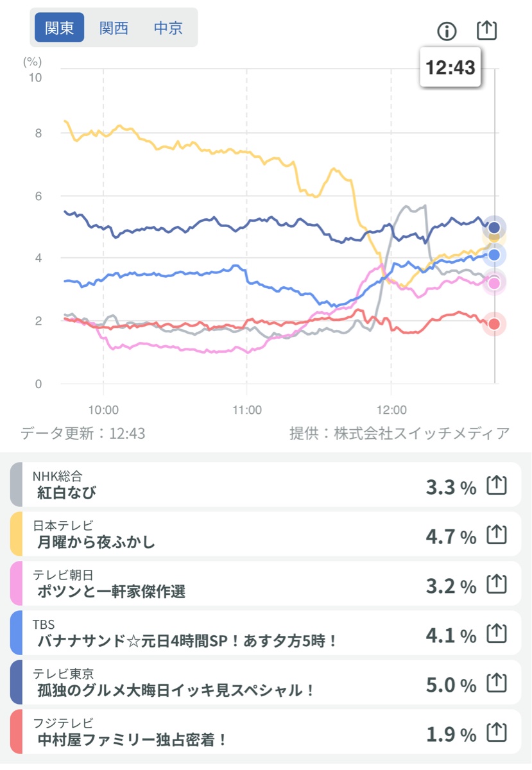This screenshot has width=532, height=770.
Task: Share the NHK総合 紅白なび rating
Action: click(497, 486)
